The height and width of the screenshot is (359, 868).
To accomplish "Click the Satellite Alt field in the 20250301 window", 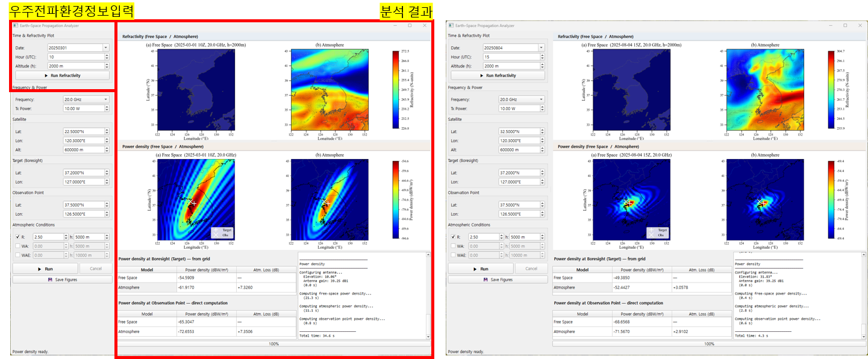I will (x=87, y=149).
